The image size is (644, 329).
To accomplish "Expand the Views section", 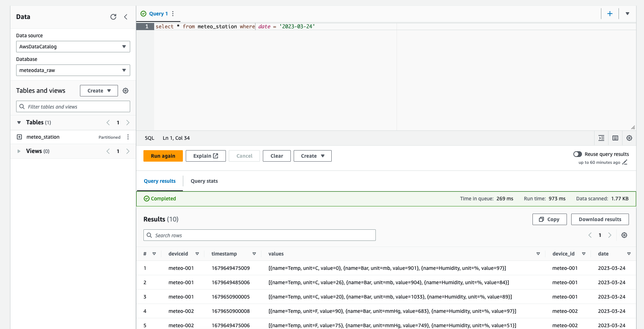I will (19, 151).
